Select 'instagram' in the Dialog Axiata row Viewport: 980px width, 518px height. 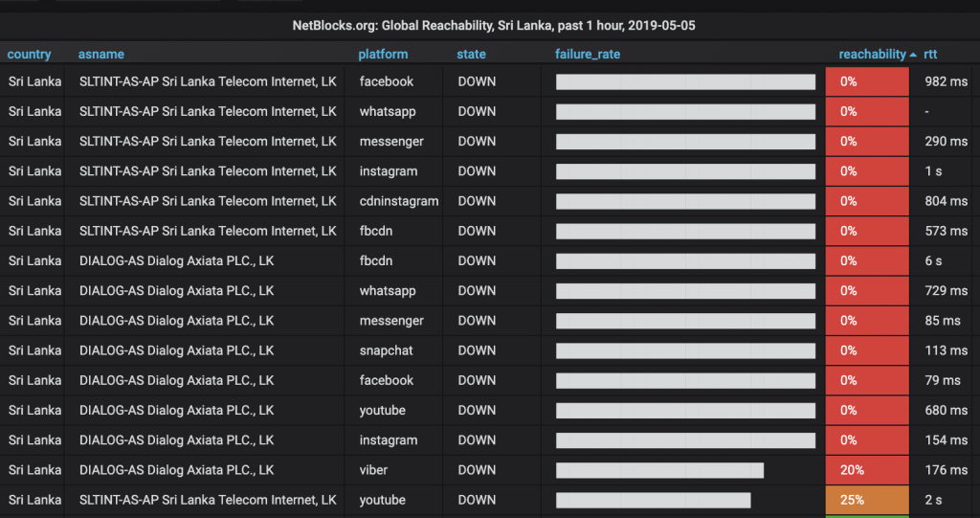(x=389, y=439)
